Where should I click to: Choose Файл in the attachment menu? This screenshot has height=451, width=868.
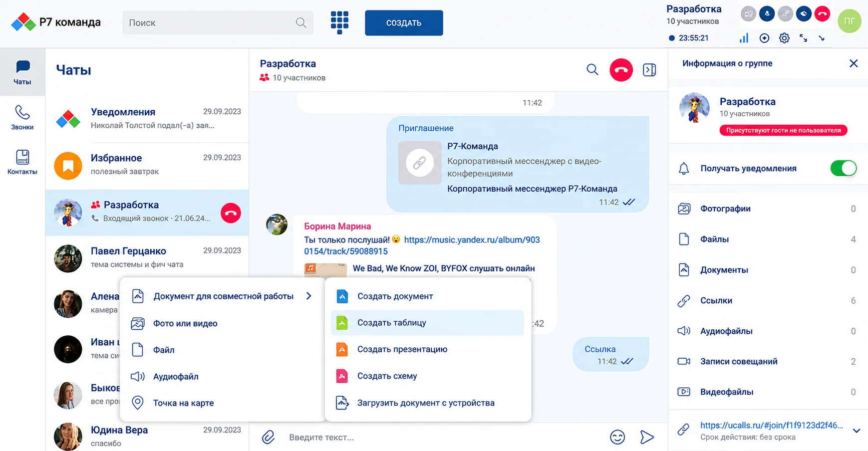click(223, 350)
